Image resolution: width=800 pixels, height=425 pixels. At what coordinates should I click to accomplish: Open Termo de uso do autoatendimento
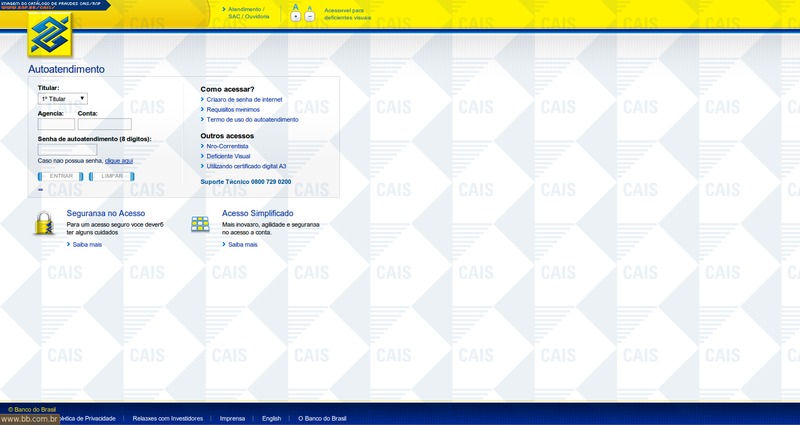click(252, 120)
